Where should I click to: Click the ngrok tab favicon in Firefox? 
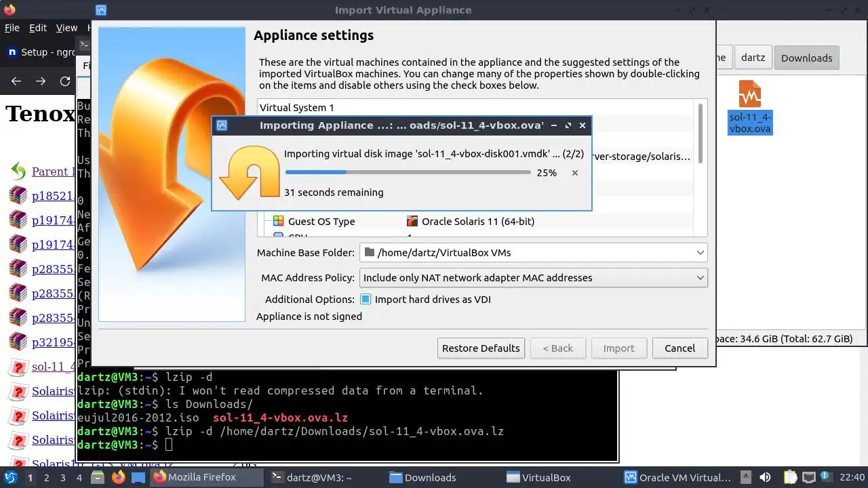[x=12, y=52]
